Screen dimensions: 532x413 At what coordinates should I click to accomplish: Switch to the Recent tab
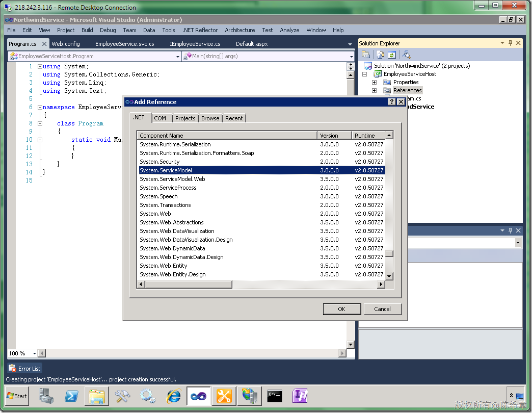(234, 118)
